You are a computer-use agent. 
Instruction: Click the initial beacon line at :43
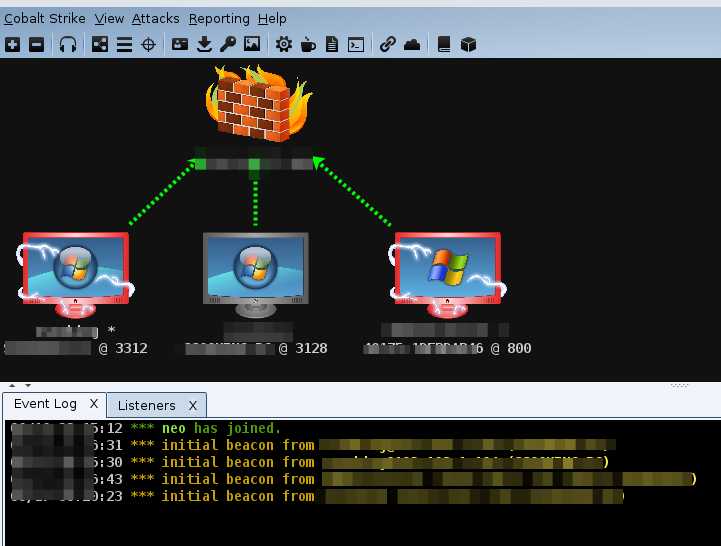click(x=353, y=479)
